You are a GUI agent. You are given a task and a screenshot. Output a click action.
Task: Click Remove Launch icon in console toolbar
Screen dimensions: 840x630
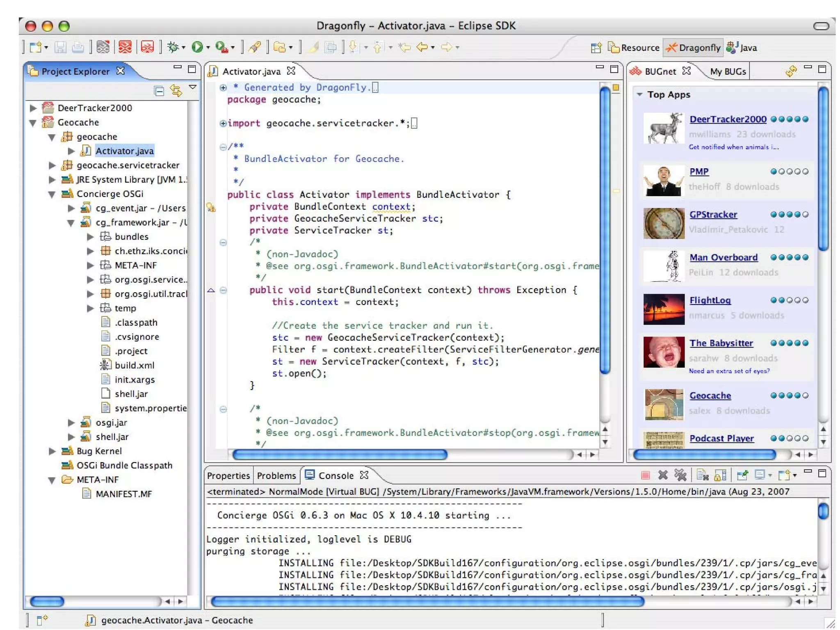pyautogui.click(x=663, y=475)
